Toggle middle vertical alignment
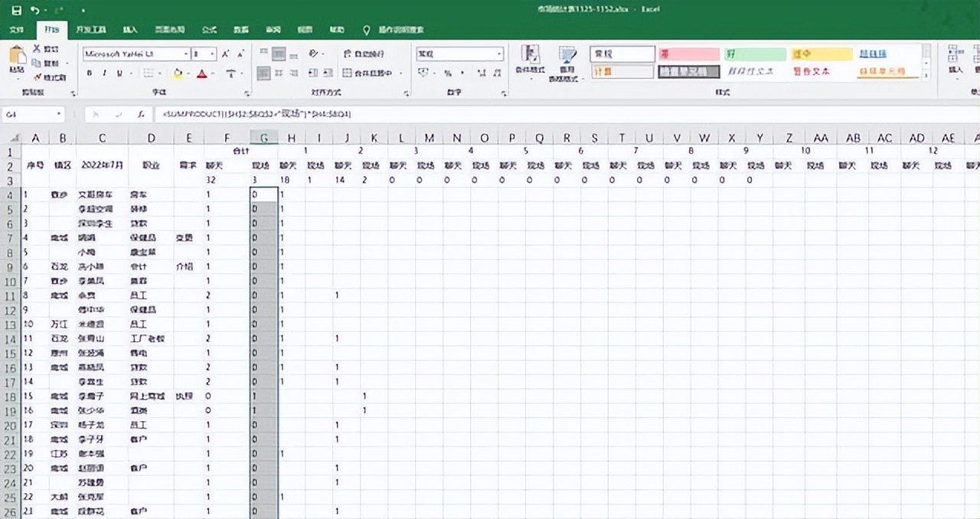The image size is (980, 519). click(x=279, y=54)
